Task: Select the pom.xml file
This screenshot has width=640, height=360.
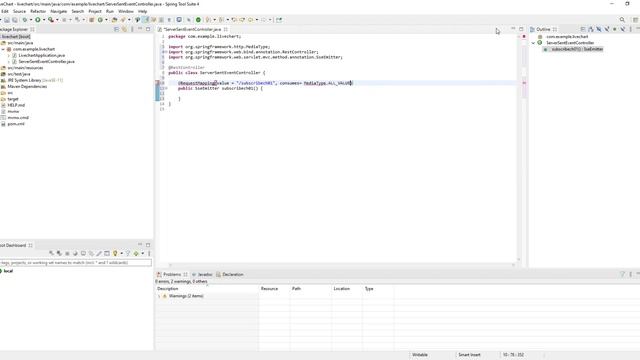Action: tap(16, 124)
